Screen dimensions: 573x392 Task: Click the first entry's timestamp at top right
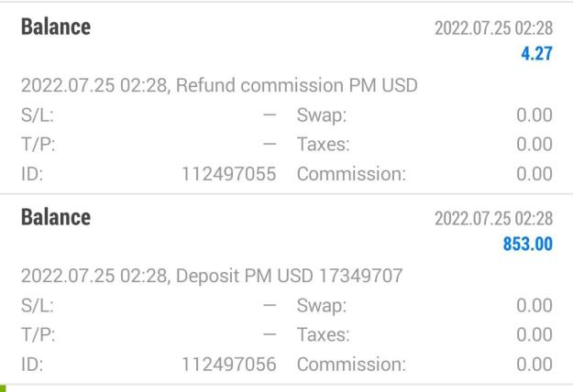click(493, 28)
